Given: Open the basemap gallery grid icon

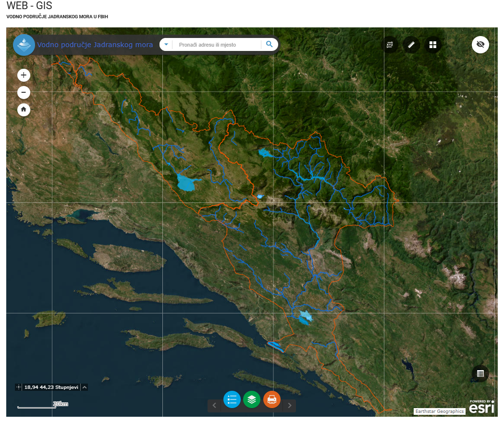Looking at the screenshot, I should click(x=433, y=45).
